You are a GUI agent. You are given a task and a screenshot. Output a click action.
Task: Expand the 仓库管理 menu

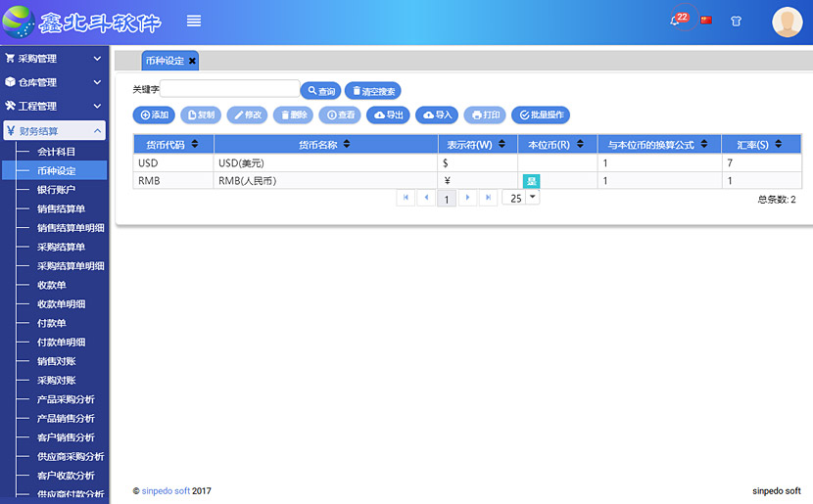coord(54,82)
